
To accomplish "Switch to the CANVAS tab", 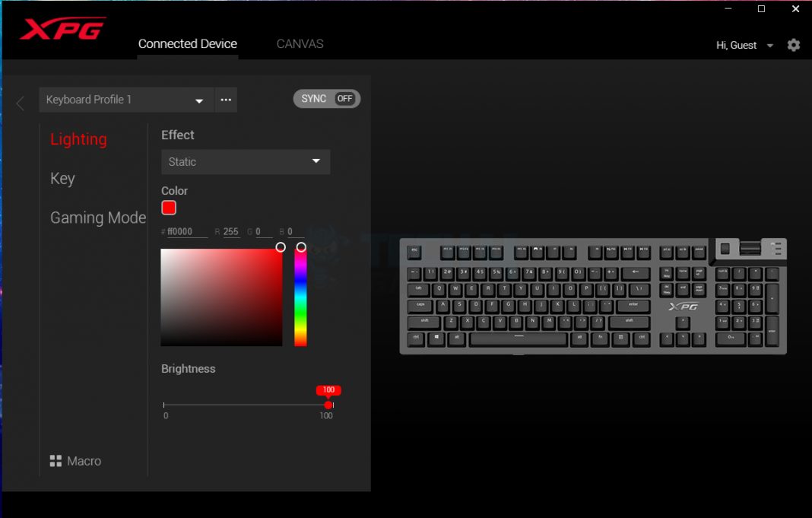I will [x=300, y=44].
